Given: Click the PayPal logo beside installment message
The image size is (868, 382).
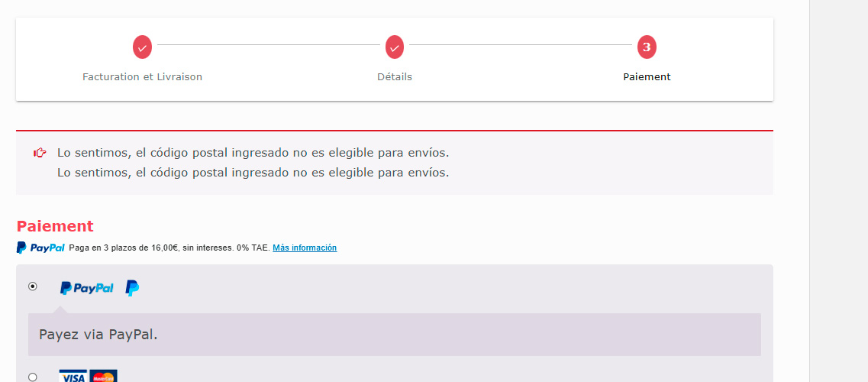Looking at the screenshot, I should [x=41, y=248].
